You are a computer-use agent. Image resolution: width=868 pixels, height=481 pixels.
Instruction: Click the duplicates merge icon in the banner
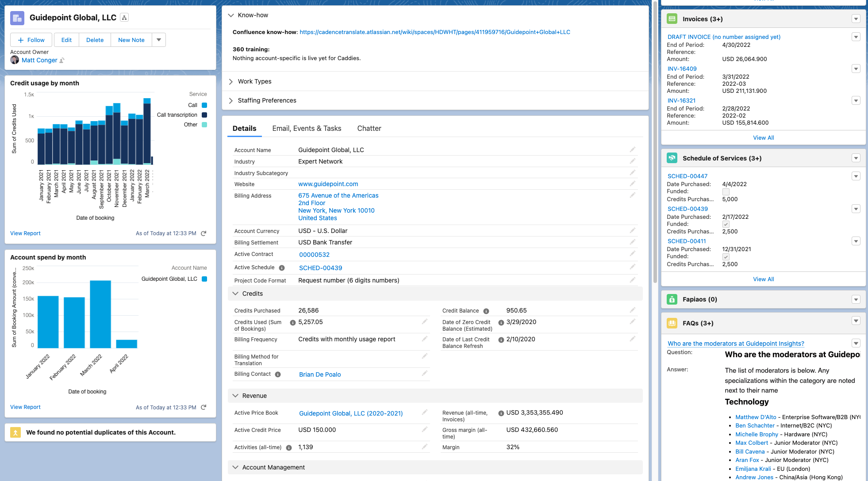coord(15,432)
